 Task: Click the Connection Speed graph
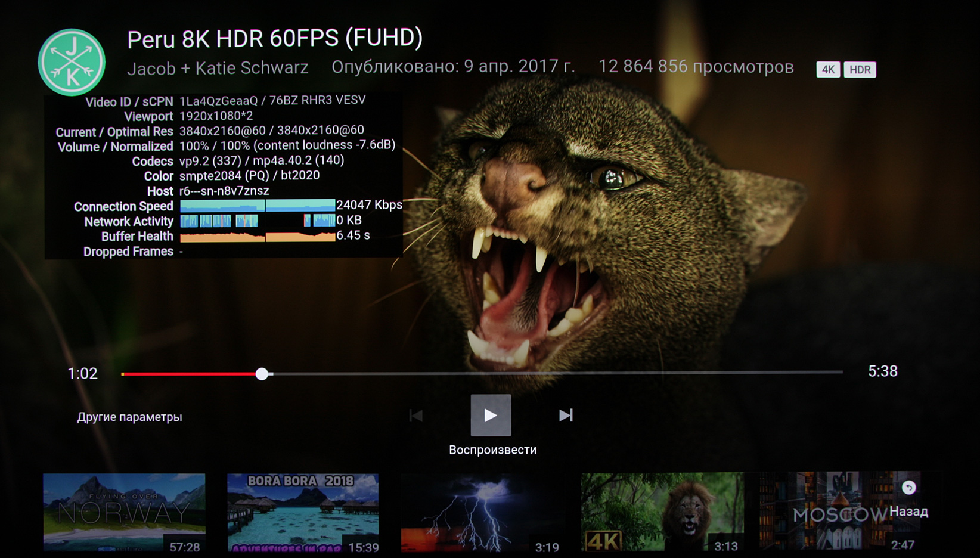(x=258, y=206)
